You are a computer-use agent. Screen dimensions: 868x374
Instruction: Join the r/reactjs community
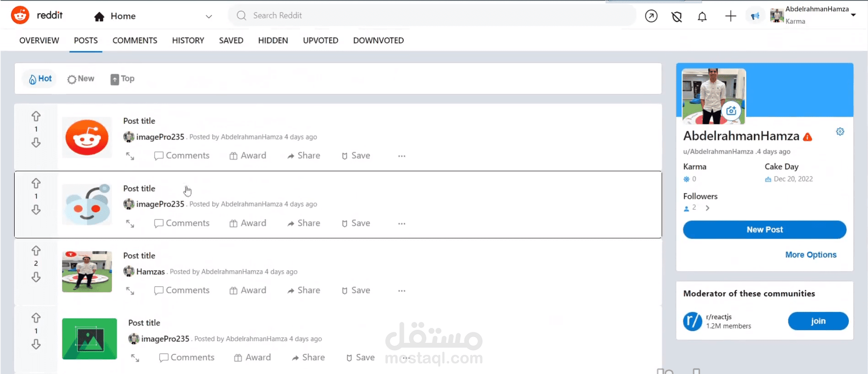(818, 321)
